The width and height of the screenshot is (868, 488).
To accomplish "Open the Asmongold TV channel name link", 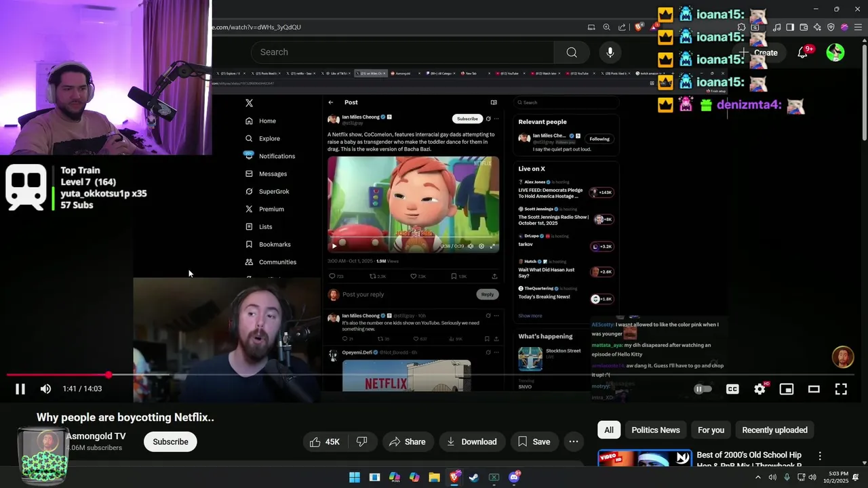I will click(x=96, y=436).
